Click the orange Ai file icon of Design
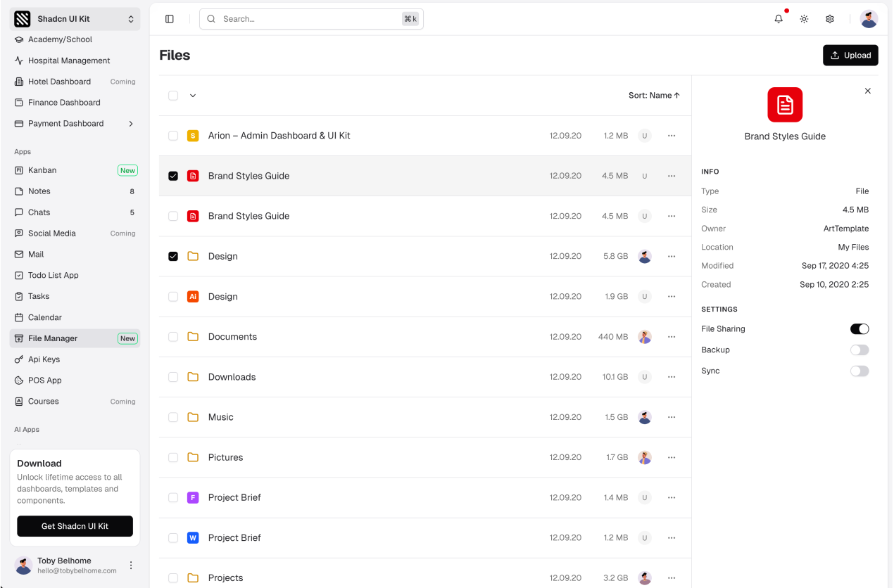The height and width of the screenshot is (588, 894). (x=193, y=297)
